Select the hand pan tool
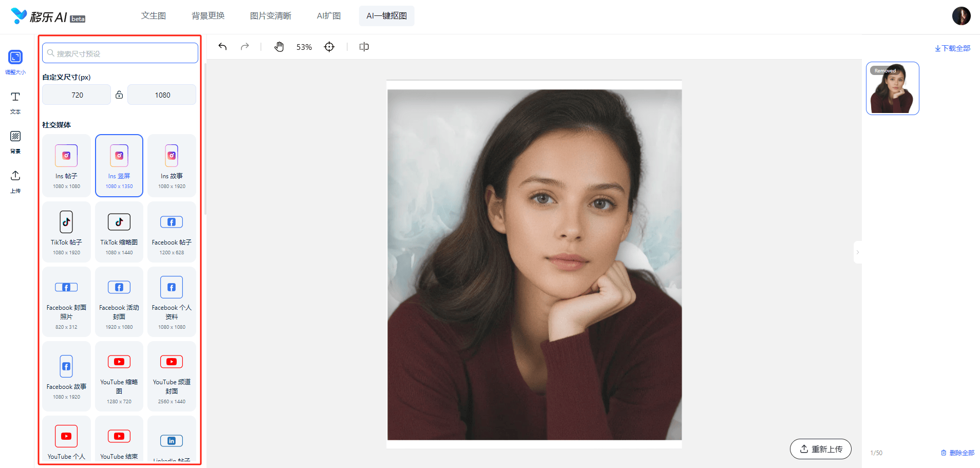Image resolution: width=980 pixels, height=468 pixels. (279, 47)
